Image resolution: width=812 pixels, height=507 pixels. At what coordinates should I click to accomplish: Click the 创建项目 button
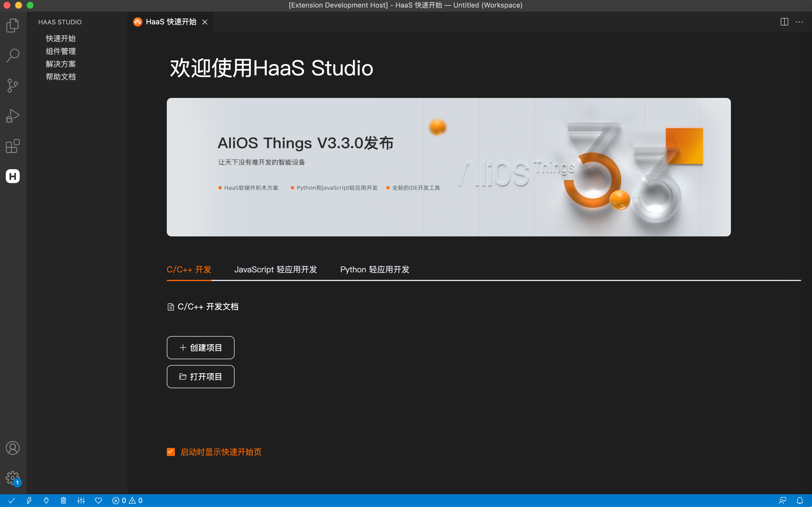point(200,347)
